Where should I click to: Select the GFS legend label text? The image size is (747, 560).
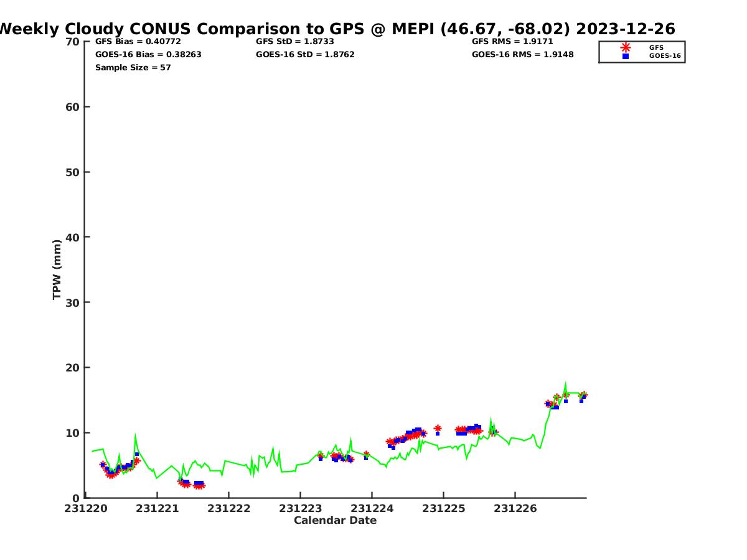[x=656, y=47]
